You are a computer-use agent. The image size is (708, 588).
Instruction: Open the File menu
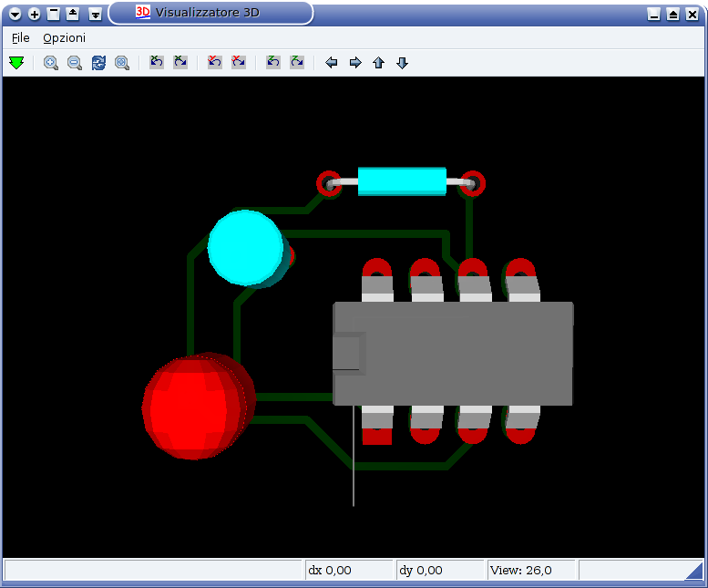click(21, 38)
